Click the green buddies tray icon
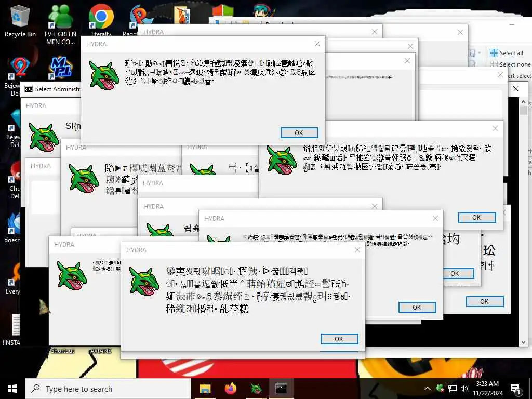 coord(440,388)
